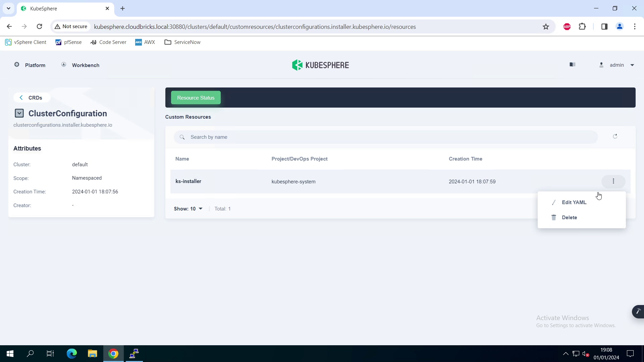The height and width of the screenshot is (362, 644).
Task: Click the Platform label
Action: point(35,65)
